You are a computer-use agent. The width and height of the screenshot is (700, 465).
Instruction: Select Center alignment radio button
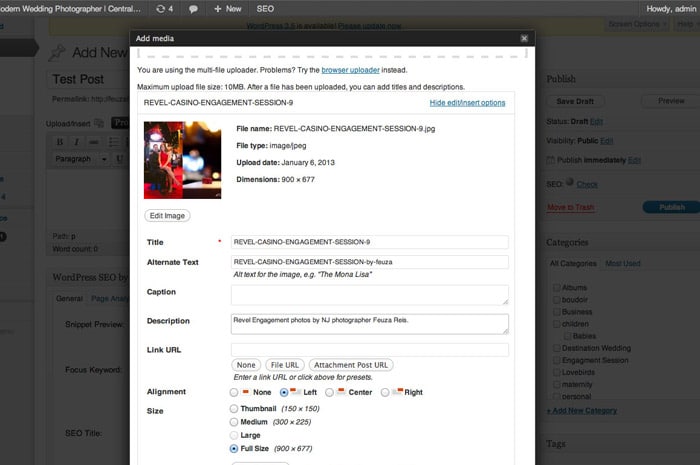(x=329, y=392)
